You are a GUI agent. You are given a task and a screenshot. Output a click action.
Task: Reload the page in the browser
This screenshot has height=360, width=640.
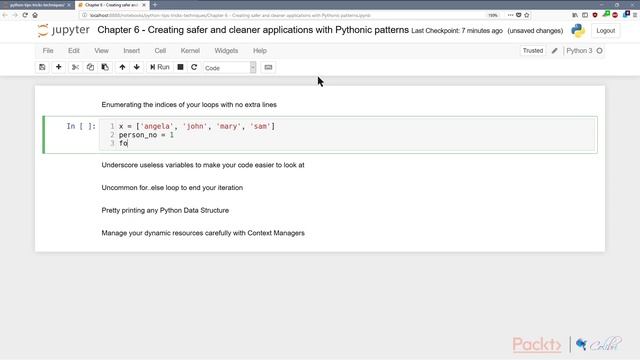[x=25, y=15]
